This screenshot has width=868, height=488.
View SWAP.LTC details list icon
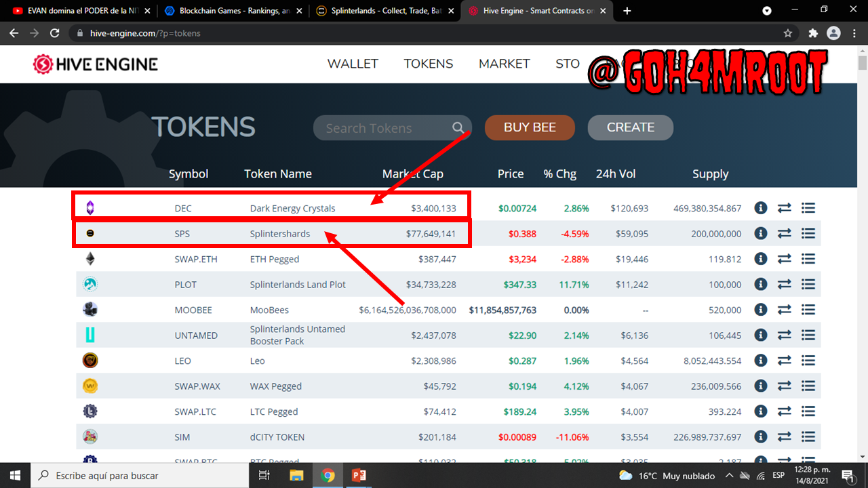(x=808, y=411)
